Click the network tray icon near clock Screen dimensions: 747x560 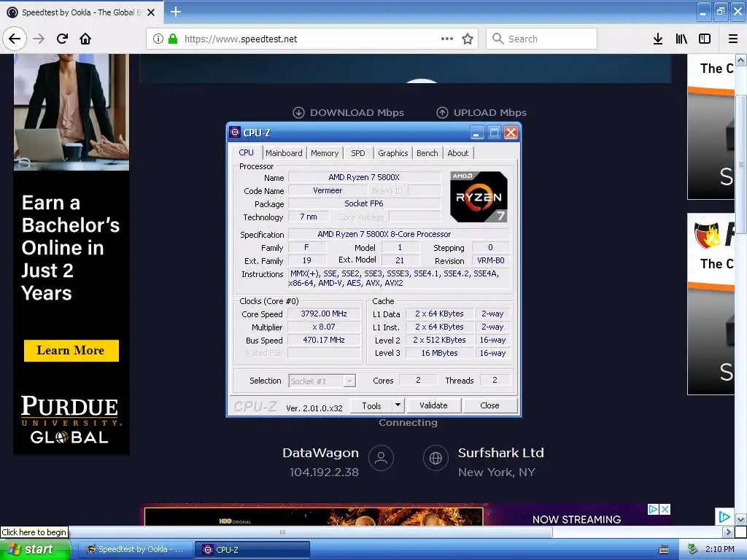click(692, 549)
